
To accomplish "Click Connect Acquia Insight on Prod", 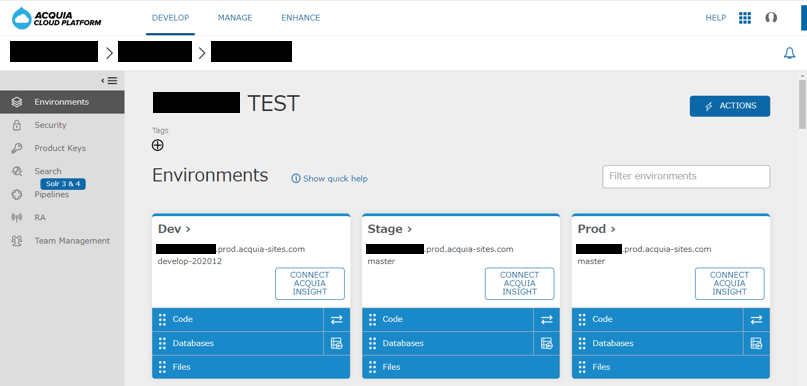I will 730,284.
